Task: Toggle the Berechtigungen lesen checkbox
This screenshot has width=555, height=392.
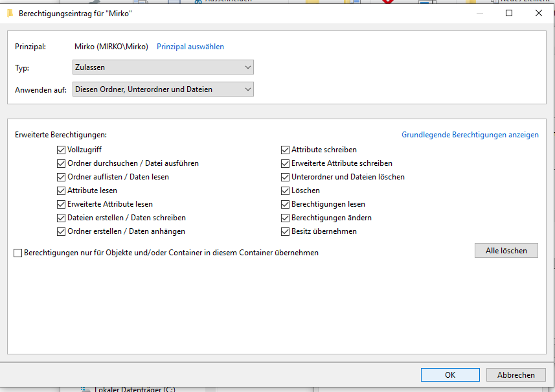Action: coord(286,204)
